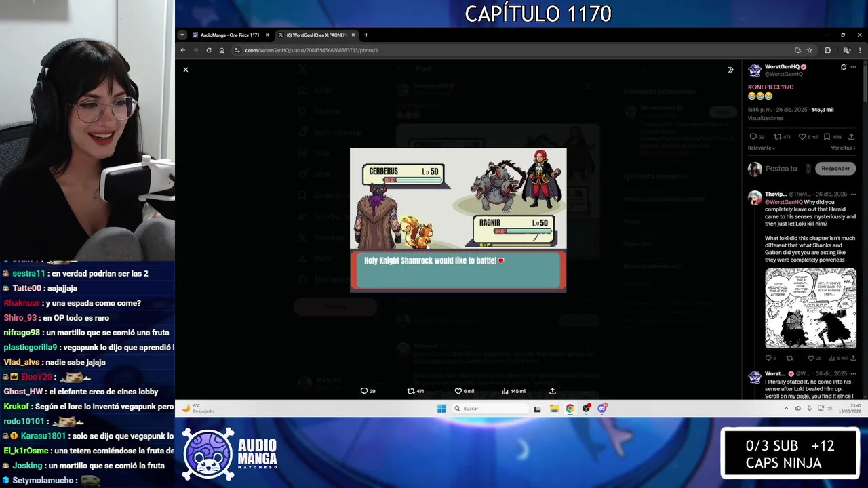Image resolution: width=868 pixels, height=488 pixels.
Task: Open File Explorer from the taskbar
Action: (x=554, y=408)
